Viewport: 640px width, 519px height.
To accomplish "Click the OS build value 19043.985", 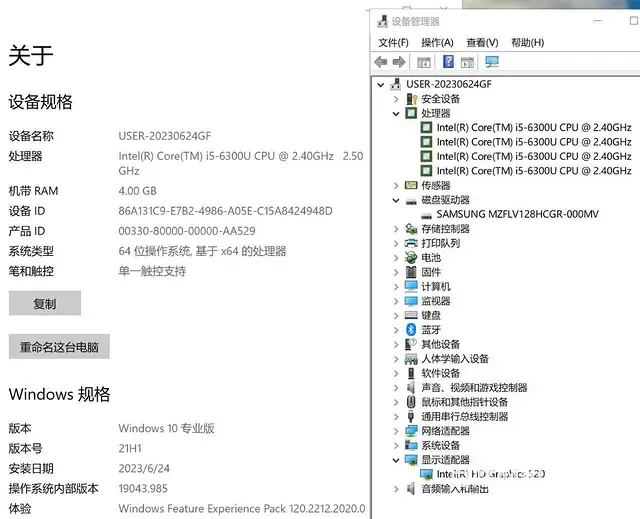I will click(x=143, y=488).
